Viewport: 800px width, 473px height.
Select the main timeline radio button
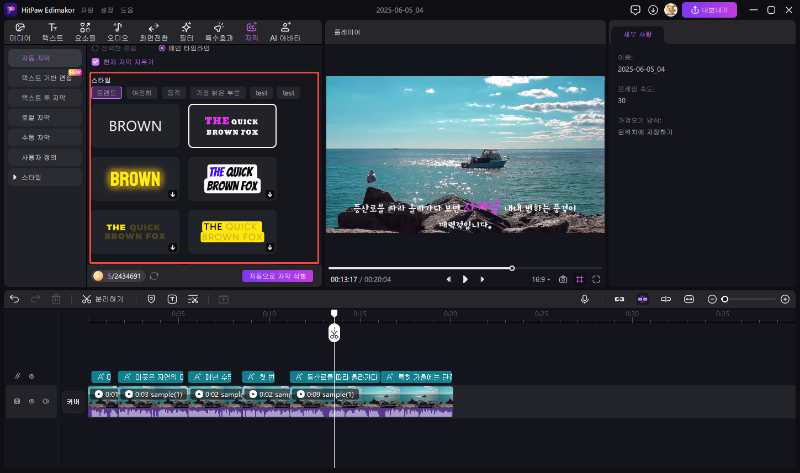coord(163,48)
